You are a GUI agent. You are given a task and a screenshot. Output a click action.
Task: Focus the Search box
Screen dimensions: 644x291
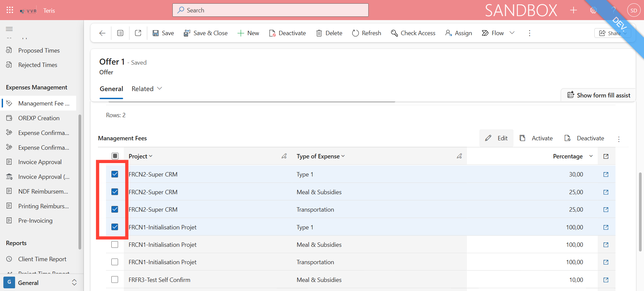point(270,10)
